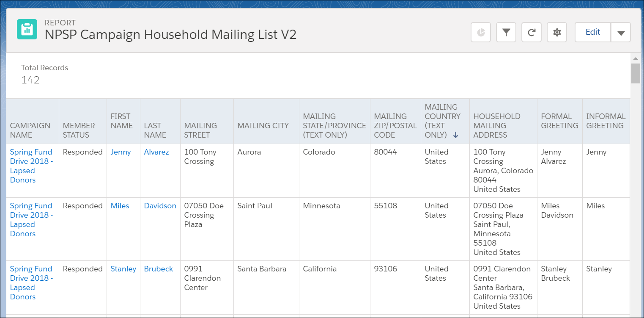Click the Edit button
This screenshot has height=318, width=644.
click(x=592, y=32)
